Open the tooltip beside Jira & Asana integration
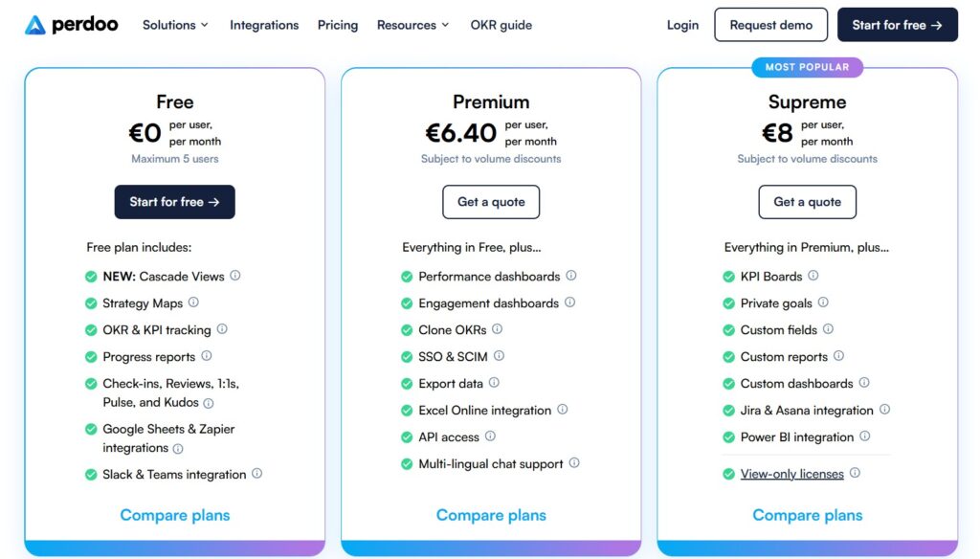980x559 pixels. click(884, 410)
